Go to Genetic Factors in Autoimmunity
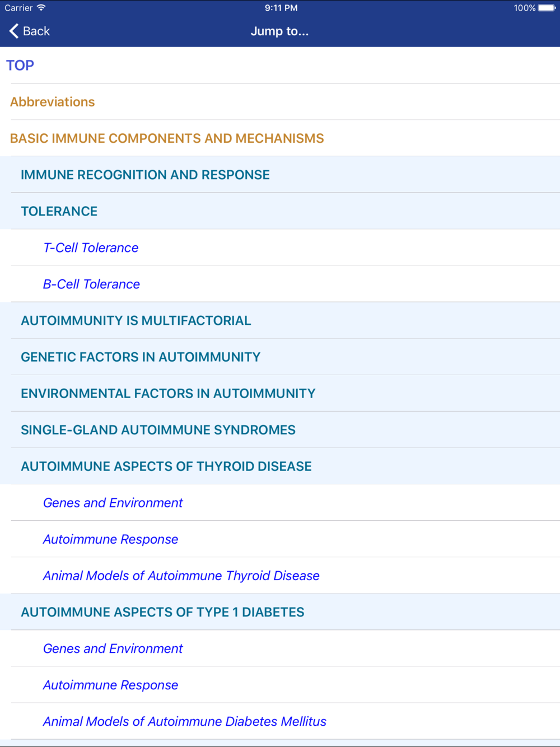The image size is (560, 747). click(280, 356)
